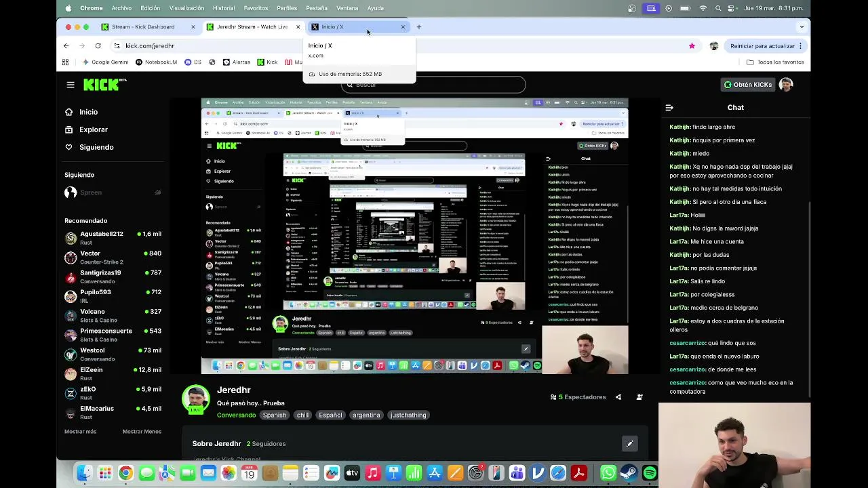Screen dimensions: 868x488
Task: Click the Jeredhr streamer avatar
Action: 195,399
